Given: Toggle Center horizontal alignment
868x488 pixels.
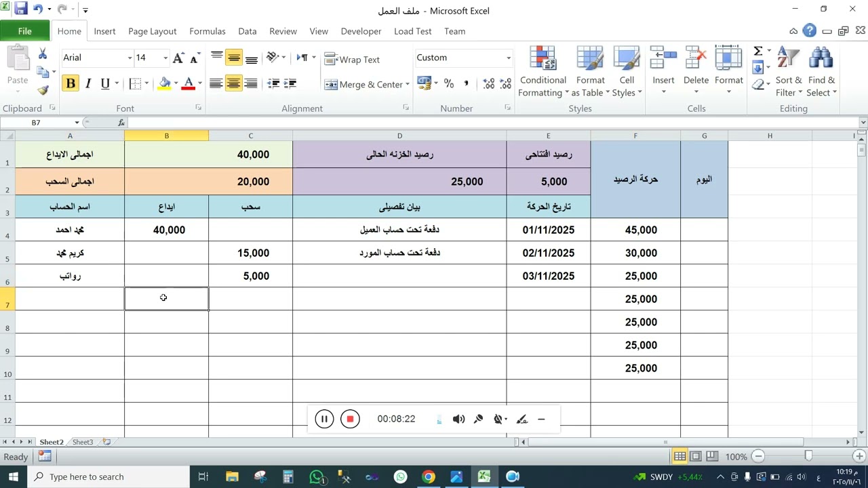Looking at the screenshot, I should pos(234,83).
